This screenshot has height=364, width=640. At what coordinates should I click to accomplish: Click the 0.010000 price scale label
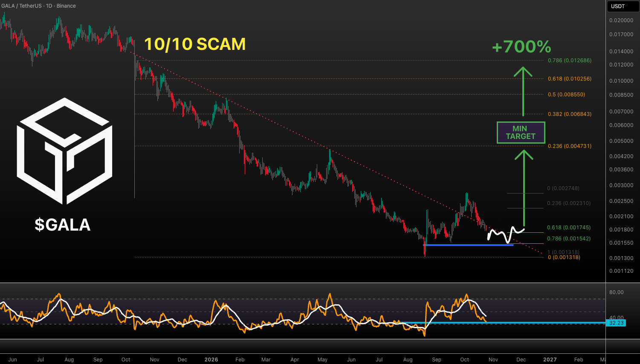(x=621, y=81)
